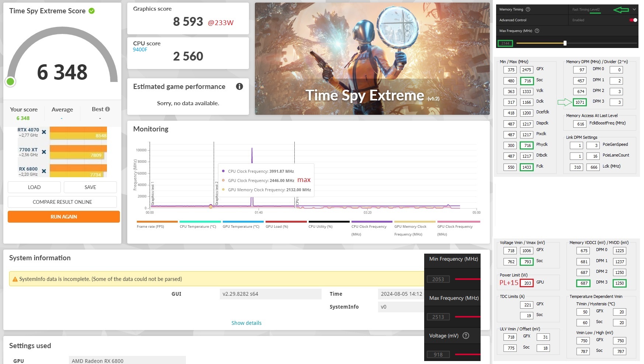Click the Dcefclk max 1200 field
This screenshot has width=644, height=364.
coord(527,113)
